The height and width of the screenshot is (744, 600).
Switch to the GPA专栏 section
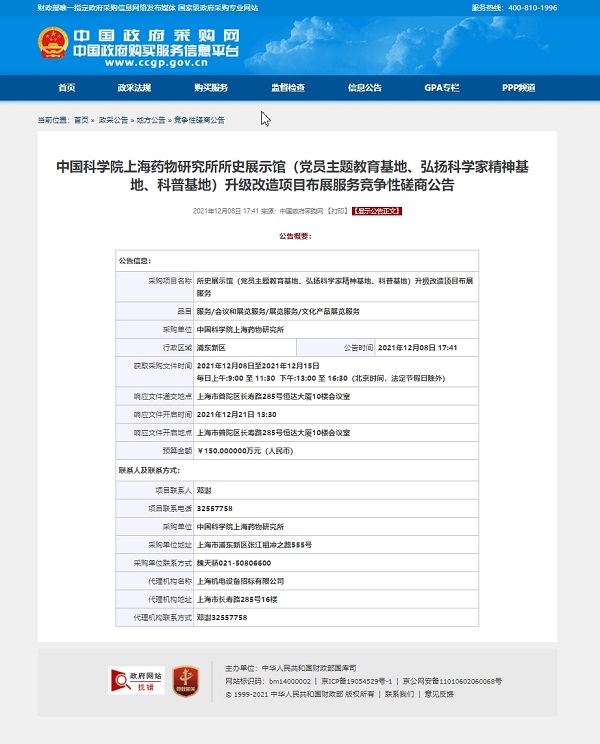point(441,88)
